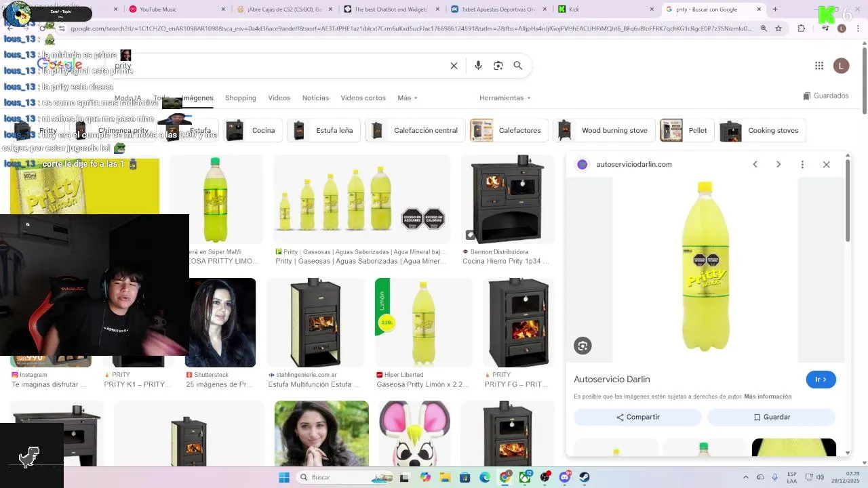
Task: Open the preview panel three-dot options
Action: point(802,165)
